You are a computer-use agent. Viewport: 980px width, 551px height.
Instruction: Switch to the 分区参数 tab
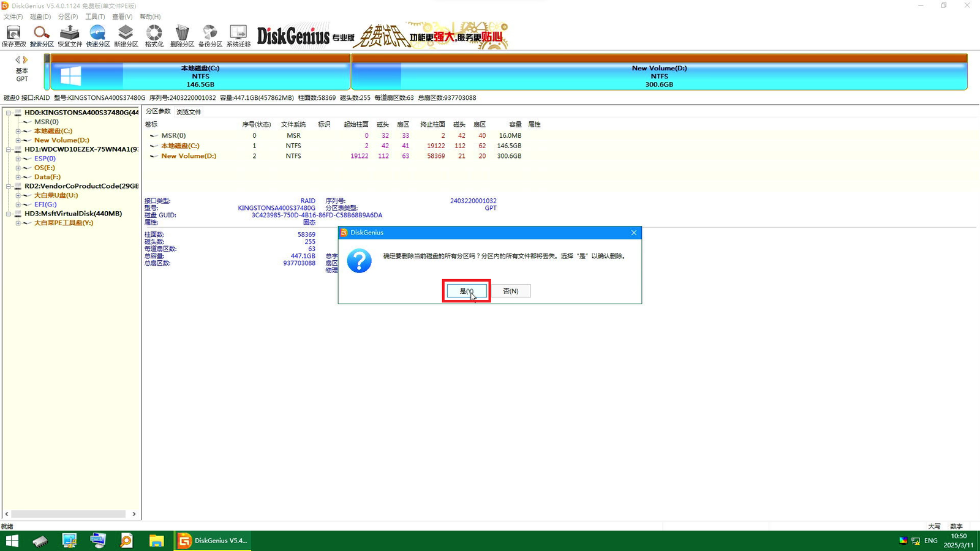point(158,111)
